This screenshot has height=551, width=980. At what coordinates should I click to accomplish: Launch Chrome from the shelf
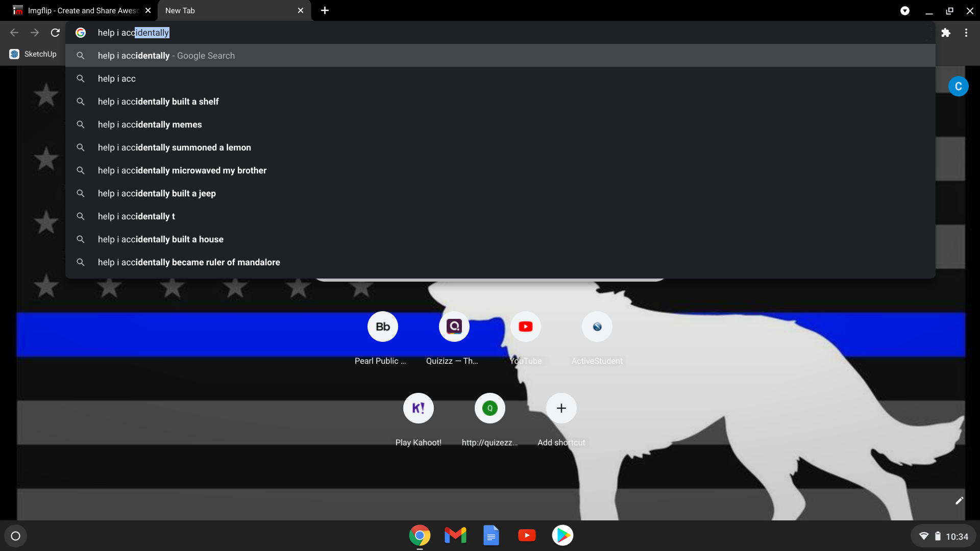420,536
